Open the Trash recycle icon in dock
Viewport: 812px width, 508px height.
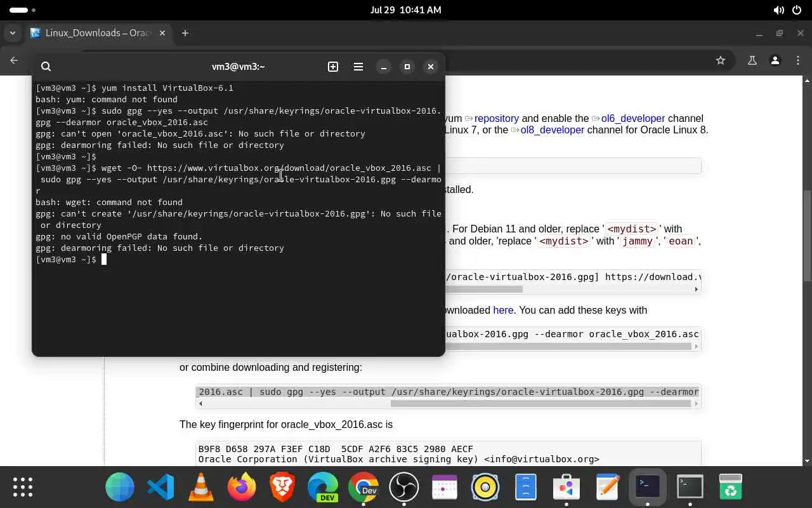tap(731, 487)
